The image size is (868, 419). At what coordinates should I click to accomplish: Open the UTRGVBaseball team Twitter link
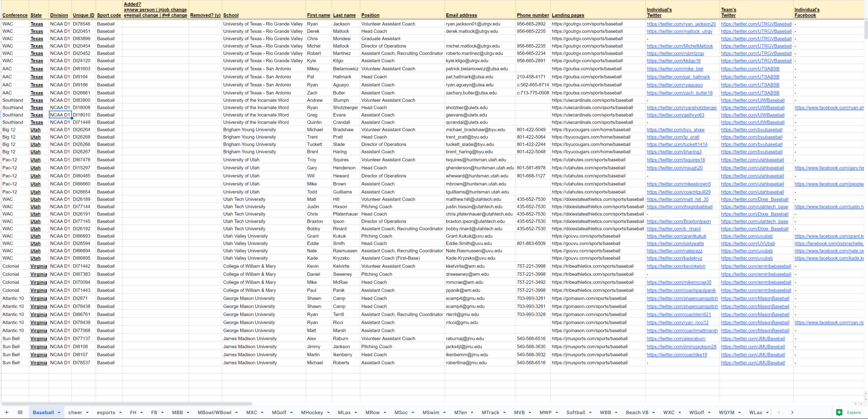(756, 24)
